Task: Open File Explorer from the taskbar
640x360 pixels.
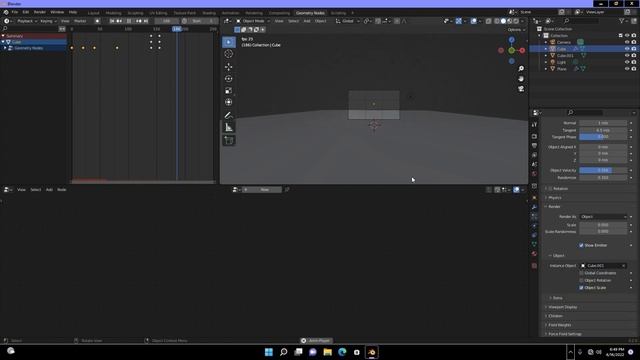Action: pos(327,352)
